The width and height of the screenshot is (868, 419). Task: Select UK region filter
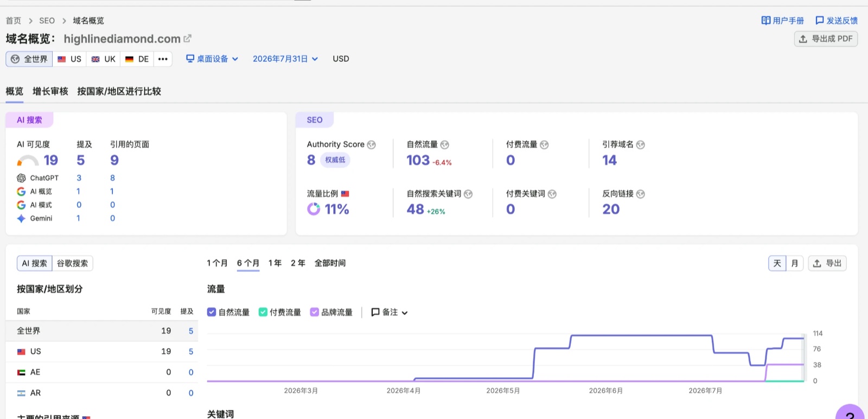(x=103, y=59)
